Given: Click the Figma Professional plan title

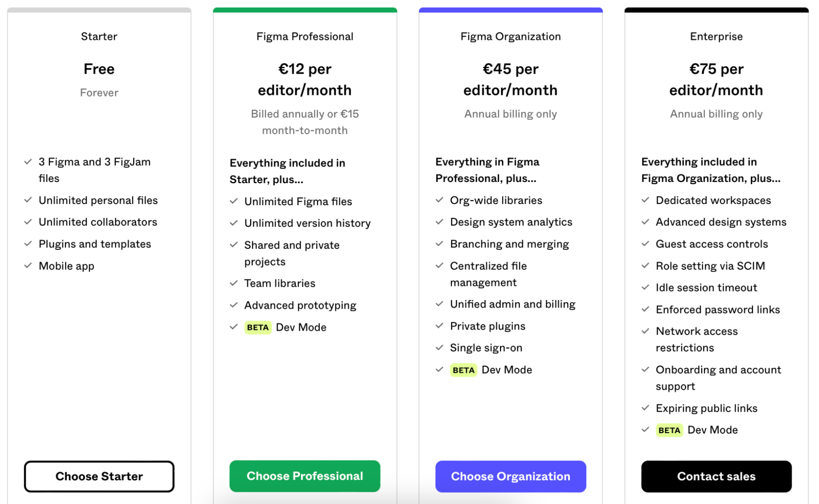Looking at the screenshot, I should pos(305,36).
